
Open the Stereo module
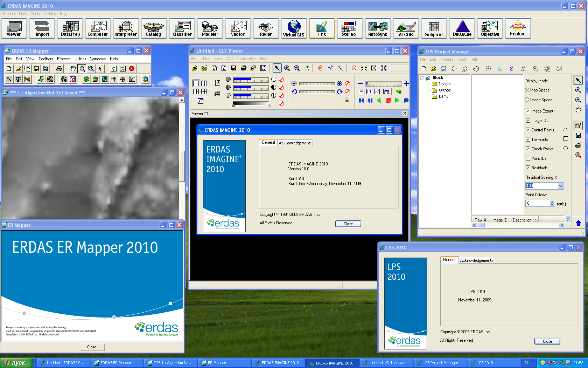pyautogui.click(x=350, y=28)
